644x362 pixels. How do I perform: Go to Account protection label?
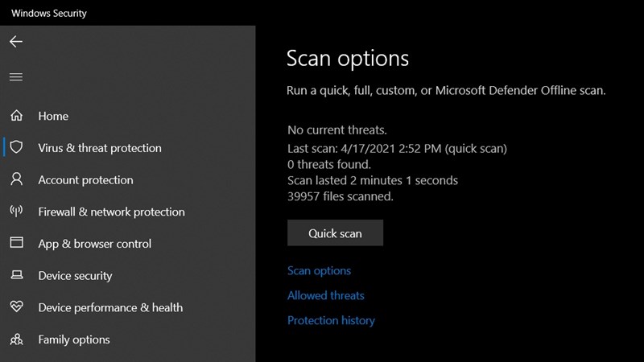85,180
